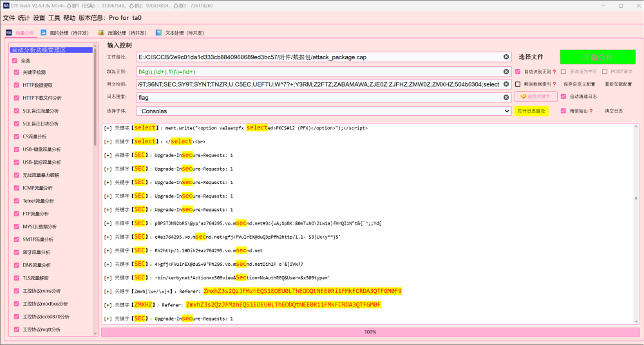Toggle TLS流量解密 checkbox
Image resolution: width=644 pixels, height=345 pixels.
(x=17, y=278)
